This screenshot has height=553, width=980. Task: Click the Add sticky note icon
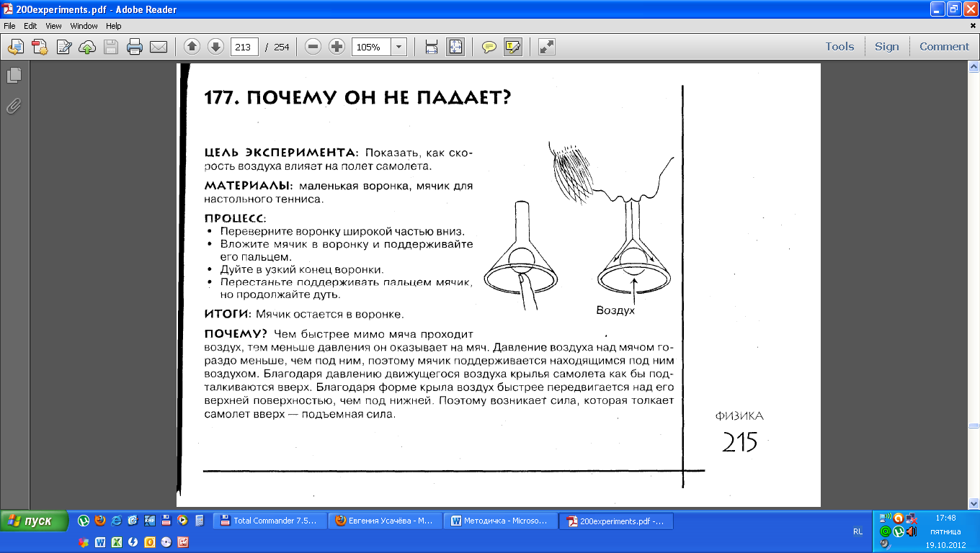pyautogui.click(x=489, y=47)
